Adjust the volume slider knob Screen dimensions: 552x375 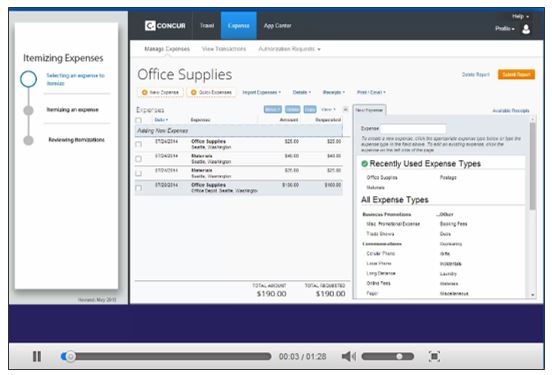[x=399, y=356]
